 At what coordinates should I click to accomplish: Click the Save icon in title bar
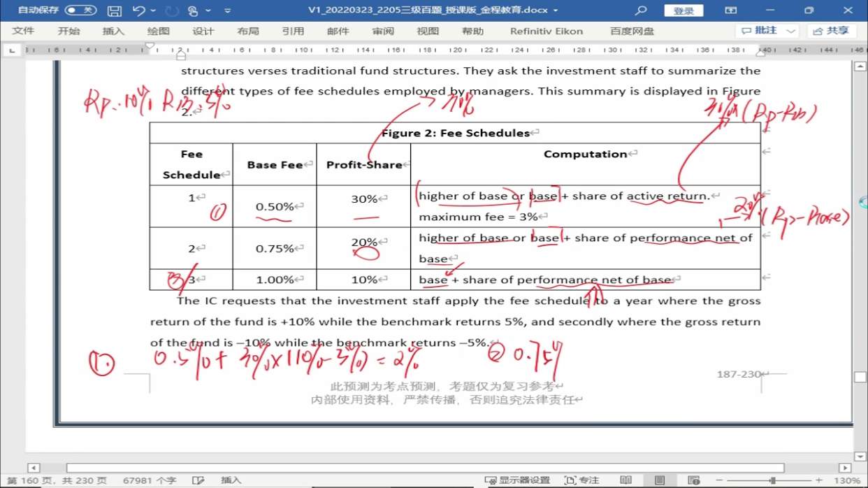coord(115,10)
